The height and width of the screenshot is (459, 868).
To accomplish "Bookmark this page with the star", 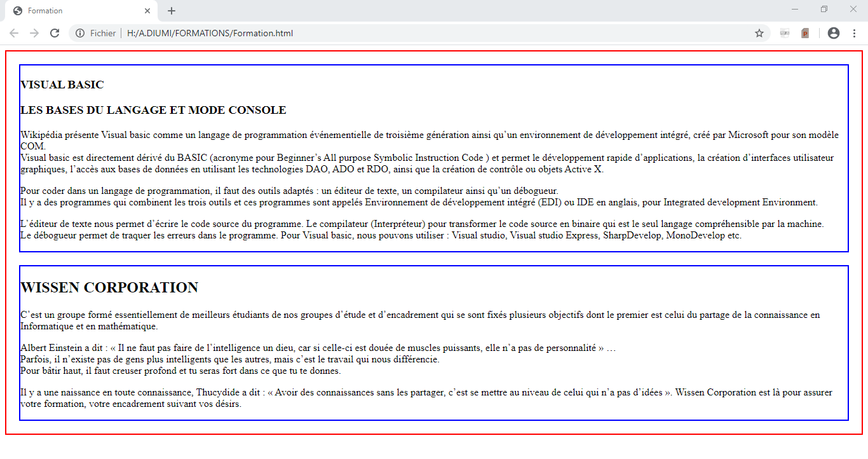I will [x=759, y=33].
